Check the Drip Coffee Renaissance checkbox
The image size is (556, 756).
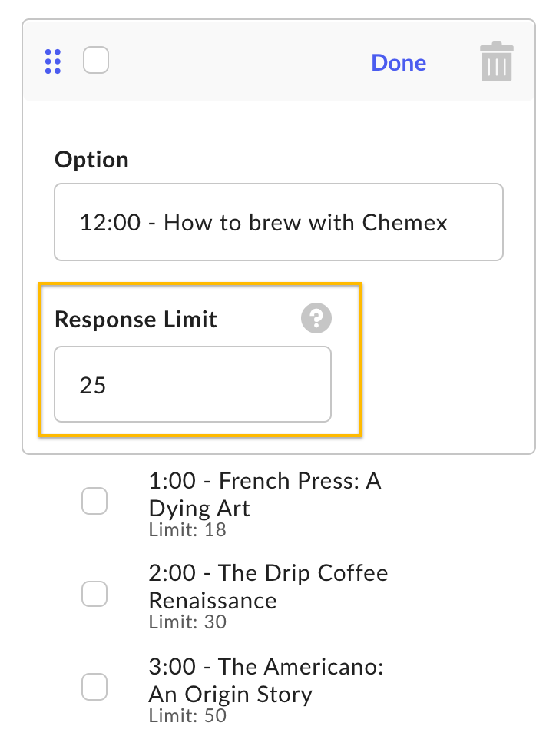coord(94,594)
